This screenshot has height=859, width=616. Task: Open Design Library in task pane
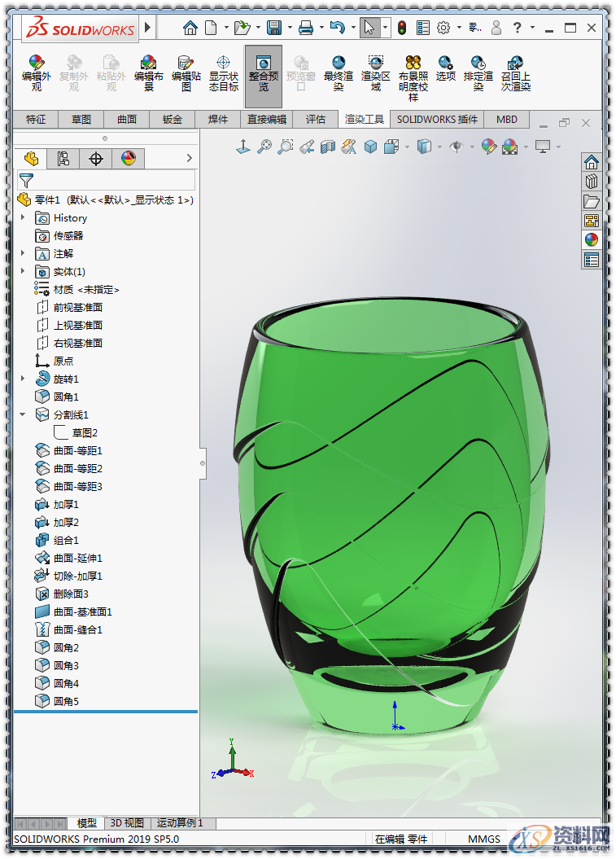pyautogui.click(x=592, y=182)
